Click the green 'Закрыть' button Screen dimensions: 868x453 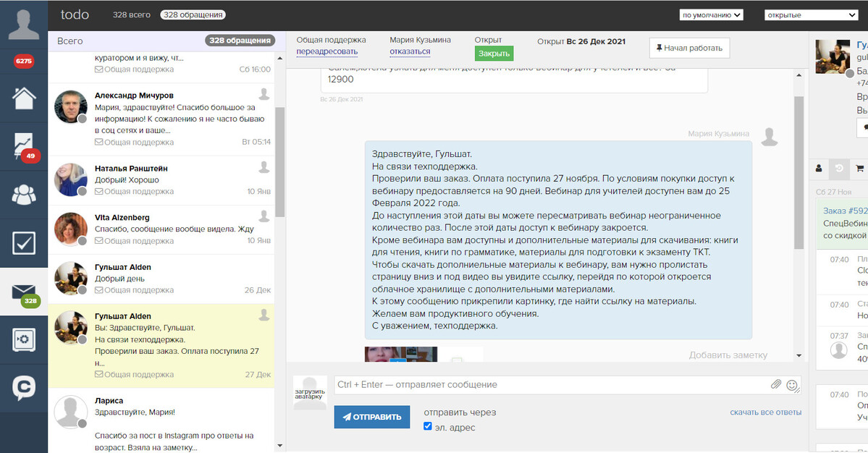494,53
